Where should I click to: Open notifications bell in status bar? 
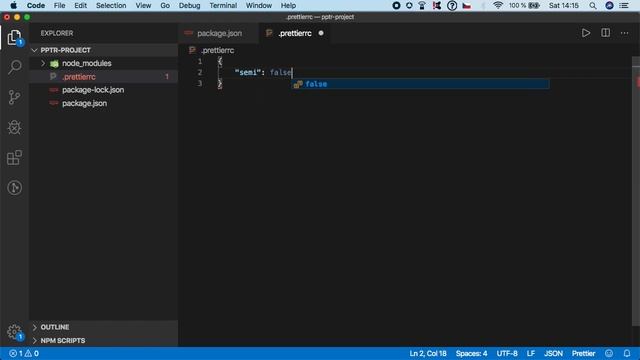pos(627,353)
